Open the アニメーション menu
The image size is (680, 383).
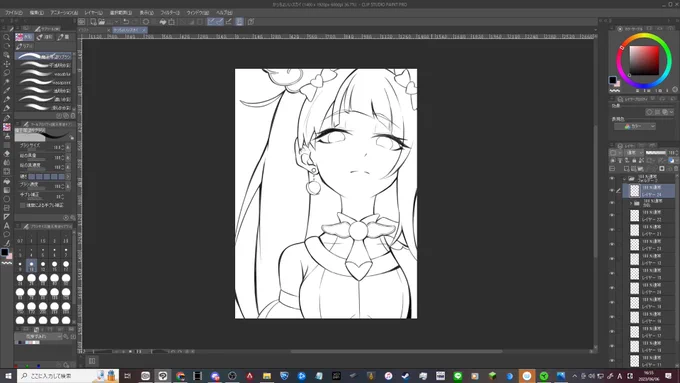(x=64, y=13)
